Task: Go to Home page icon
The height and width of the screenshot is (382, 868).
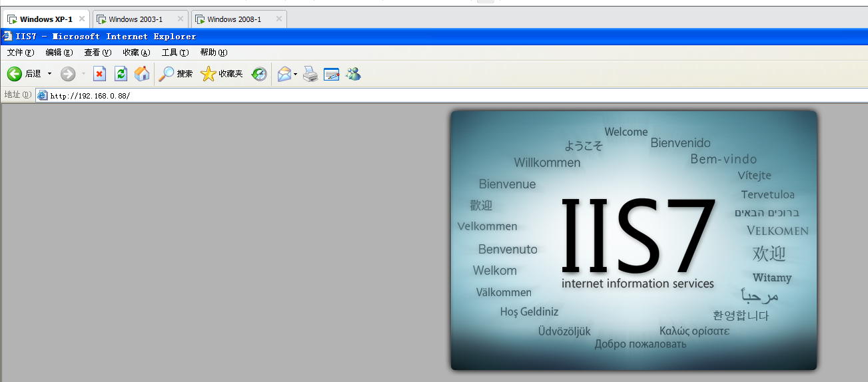Action: (142, 74)
